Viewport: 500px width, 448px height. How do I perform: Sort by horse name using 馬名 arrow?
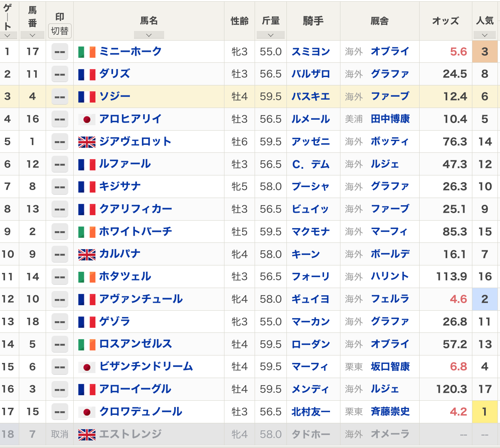pos(149,35)
